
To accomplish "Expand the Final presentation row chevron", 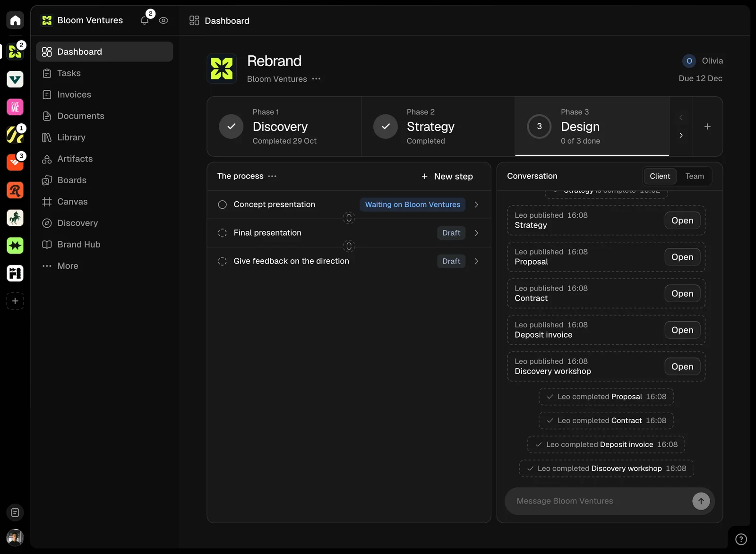I will (476, 233).
